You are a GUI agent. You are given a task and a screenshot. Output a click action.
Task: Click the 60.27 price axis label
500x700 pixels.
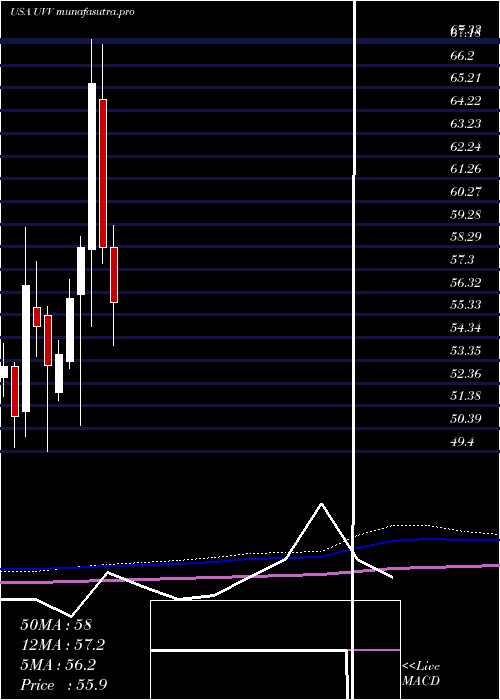pos(466,192)
